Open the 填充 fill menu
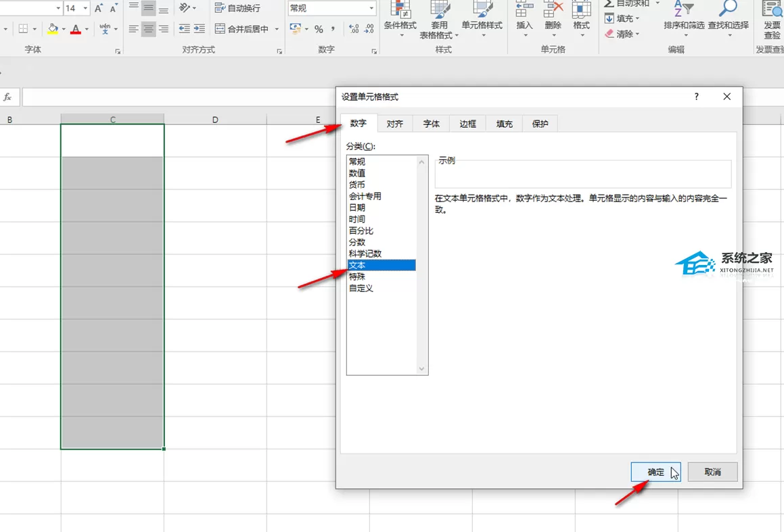This screenshot has width=784, height=532. [622, 18]
